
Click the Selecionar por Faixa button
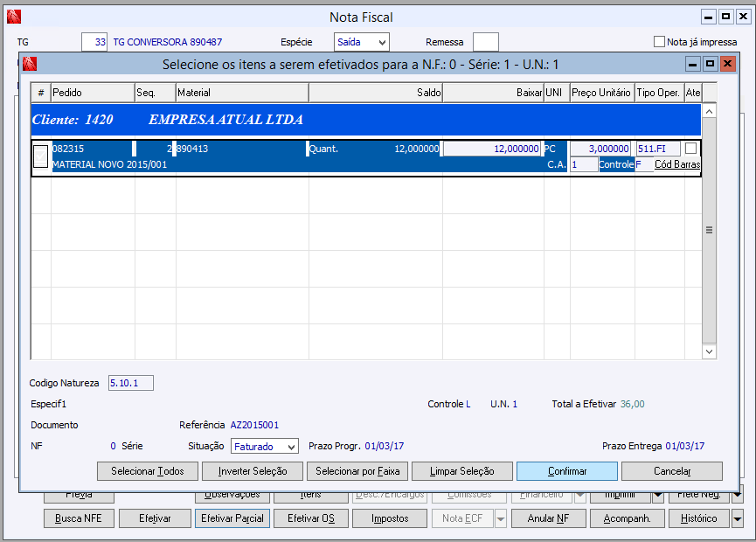pyautogui.click(x=357, y=471)
